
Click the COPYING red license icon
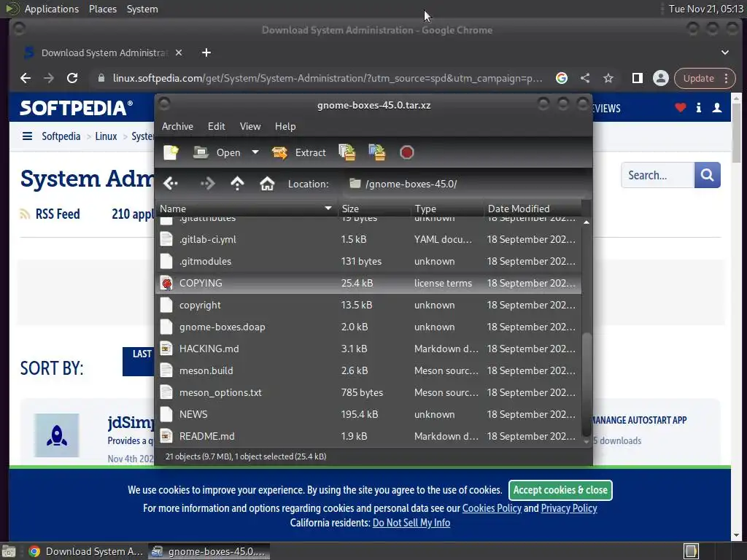[x=166, y=284]
